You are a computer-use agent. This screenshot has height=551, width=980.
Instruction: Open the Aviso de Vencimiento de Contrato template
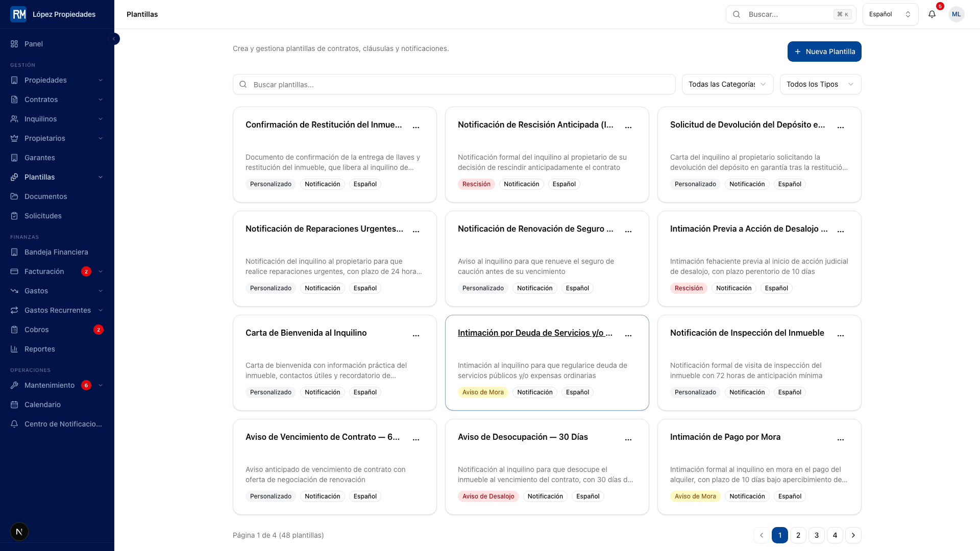coord(323,437)
